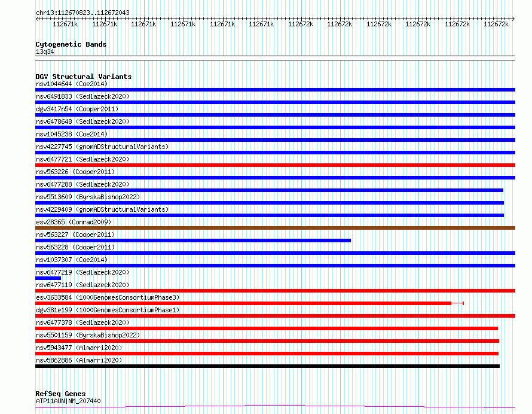Open the nsv1045238 (Coe2014) variant label
The image size is (532, 414).
(72, 134)
